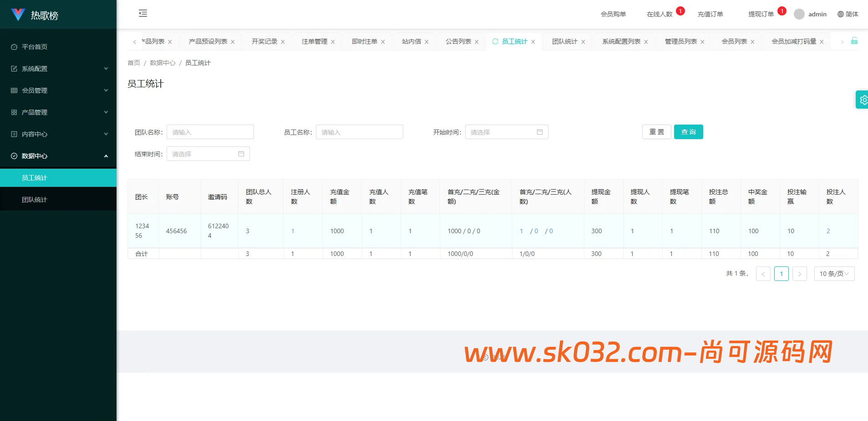This screenshot has height=421, width=868.
Task: Open calendar icon in 结束时间 field
Action: 241,154
